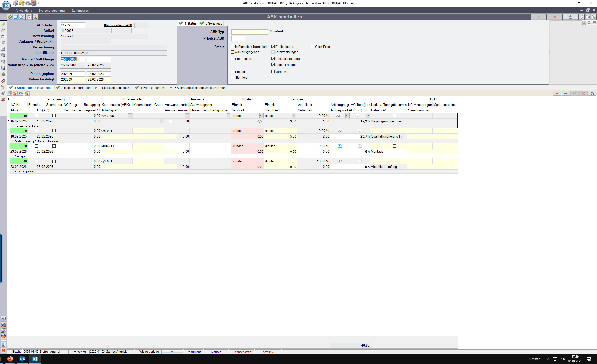Expand the Stunden unit dropdown in row 10

[x=261, y=116]
